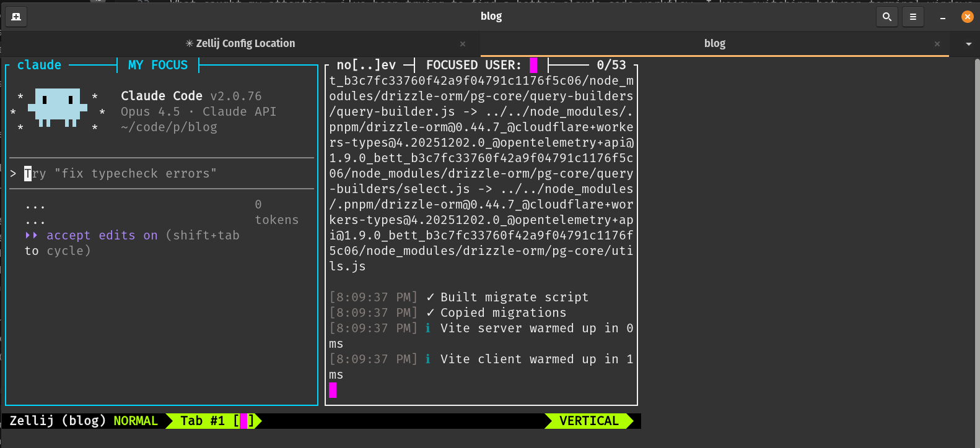Open a new terminal tab with the top-left icon

click(16, 17)
